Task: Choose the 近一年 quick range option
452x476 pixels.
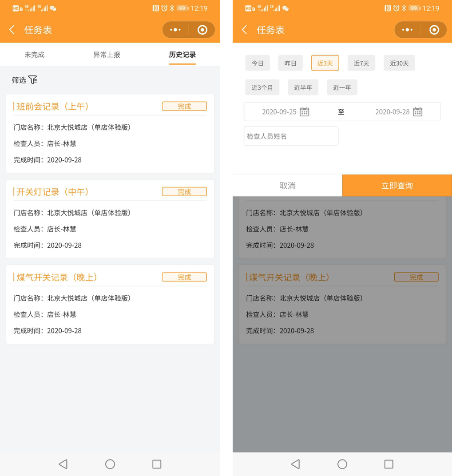Action: 342,87
